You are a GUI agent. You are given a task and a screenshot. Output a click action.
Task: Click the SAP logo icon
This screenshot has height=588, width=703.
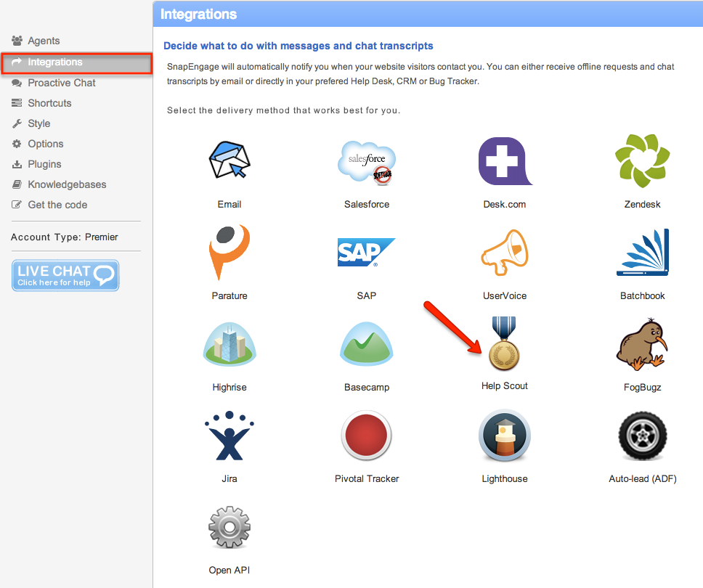click(366, 253)
